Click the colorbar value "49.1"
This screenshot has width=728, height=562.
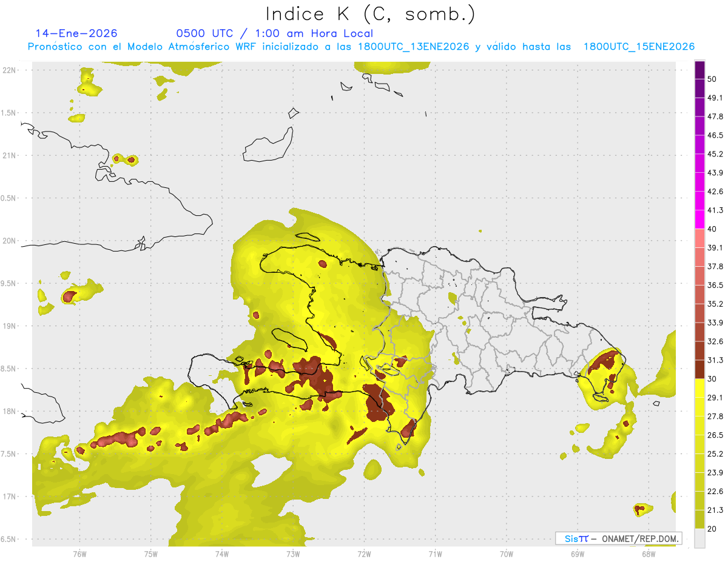coord(715,98)
